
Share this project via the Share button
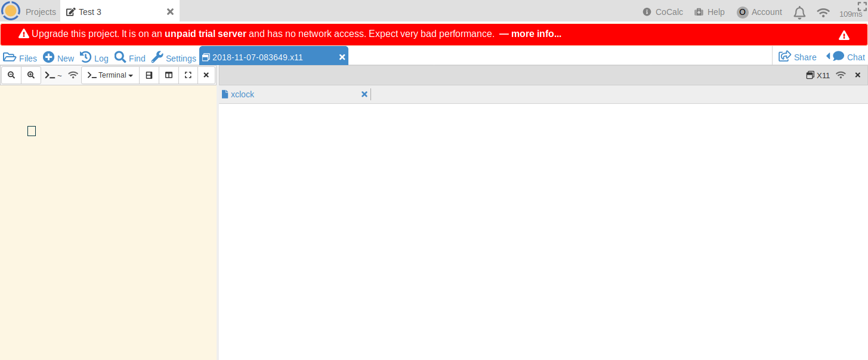click(x=797, y=56)
